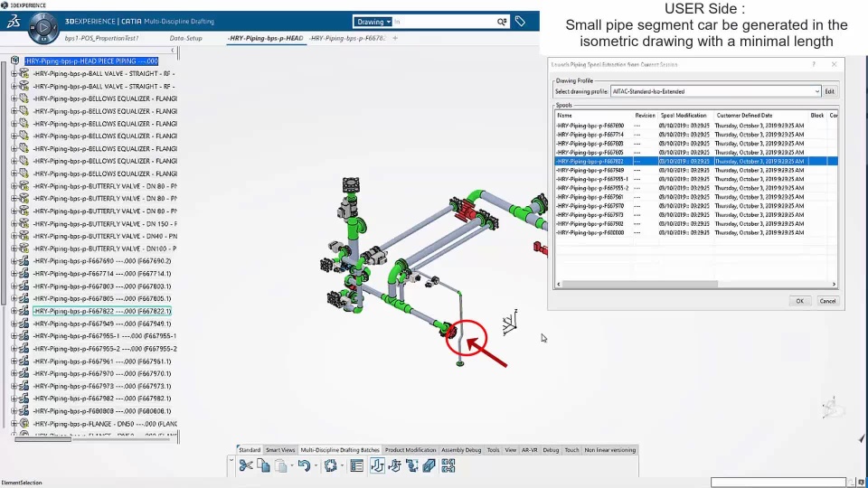868x488 pixels.
Task: Open the Update options dropdown arrow
Action: point(342,466)
